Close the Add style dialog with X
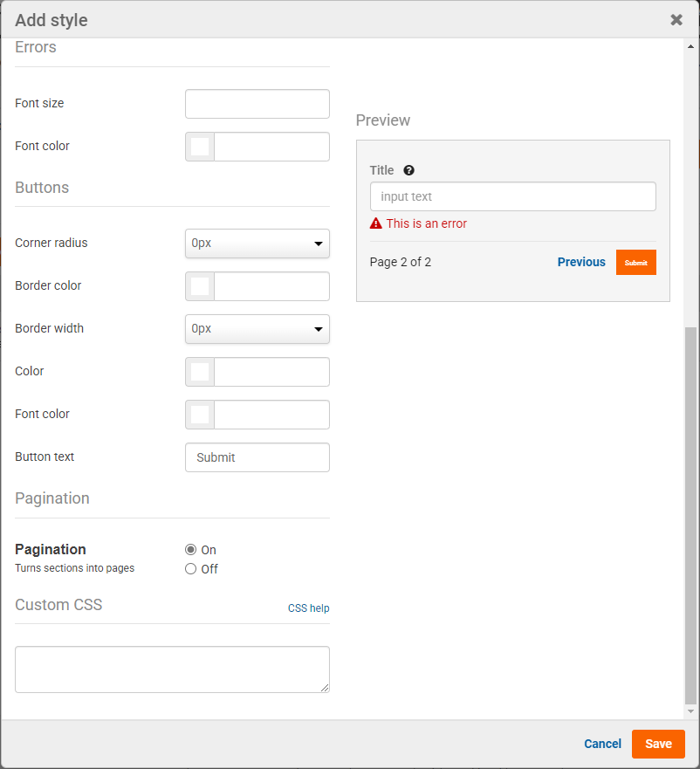The height and width of the screenshot is (769, 700). [x=676, y=19]
